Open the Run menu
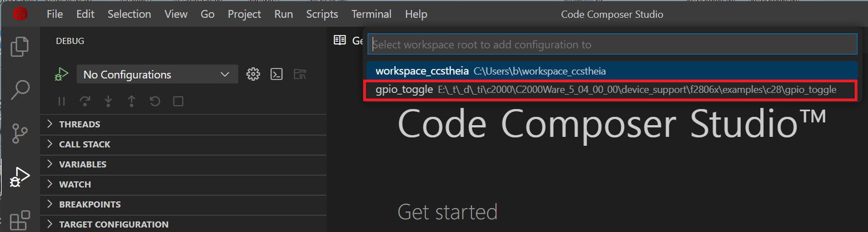The width and height of the screenshot is (868, 232). (284, 14)
